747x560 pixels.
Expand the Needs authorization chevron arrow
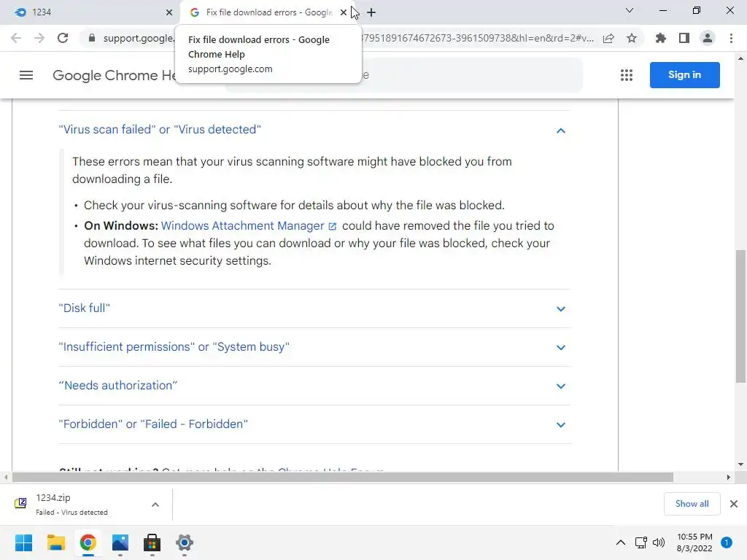561,386
